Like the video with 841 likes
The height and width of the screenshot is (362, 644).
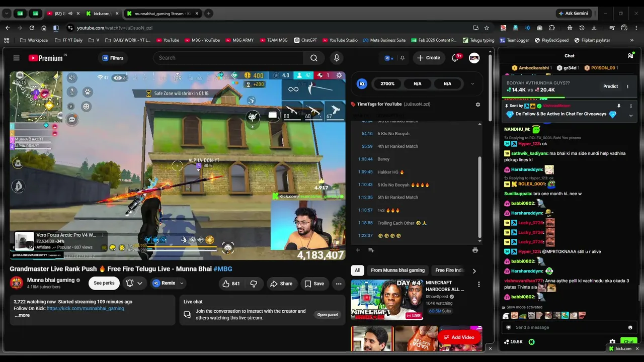231,284
